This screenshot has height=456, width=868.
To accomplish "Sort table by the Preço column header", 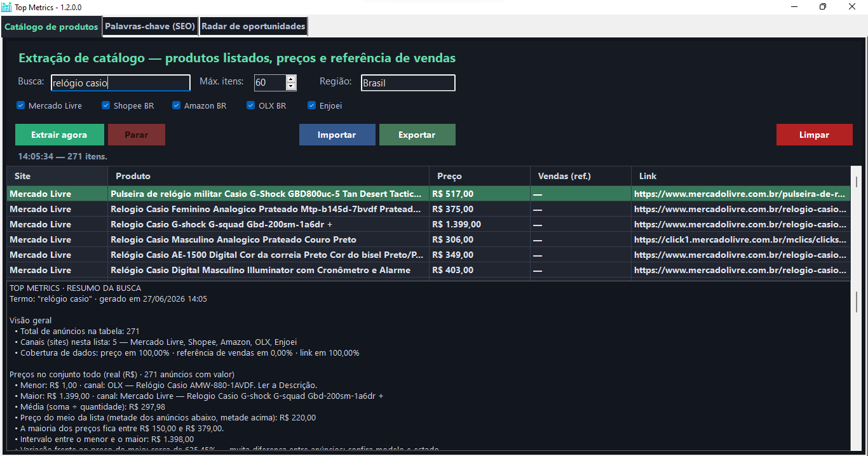I will (480, 176).
